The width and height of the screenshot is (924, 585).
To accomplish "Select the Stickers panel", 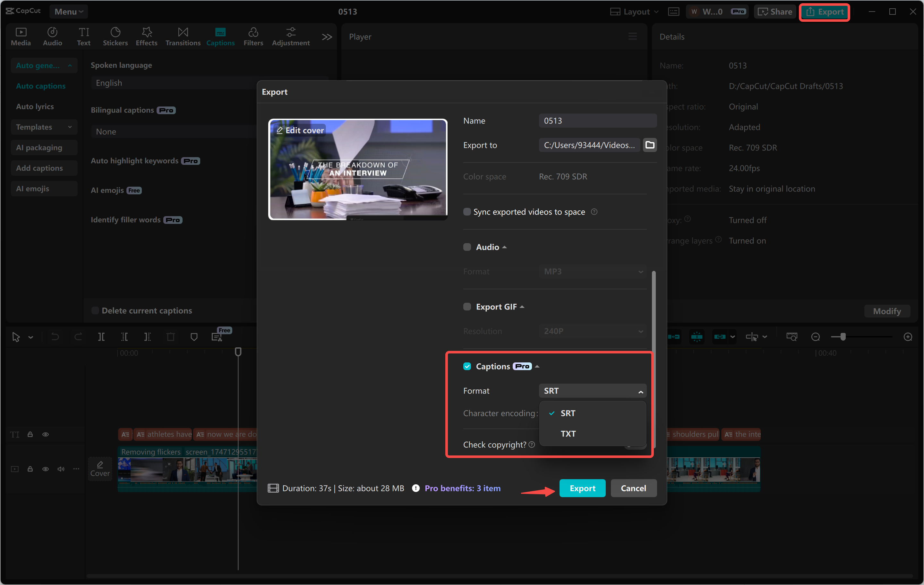I will coord(115,36).
